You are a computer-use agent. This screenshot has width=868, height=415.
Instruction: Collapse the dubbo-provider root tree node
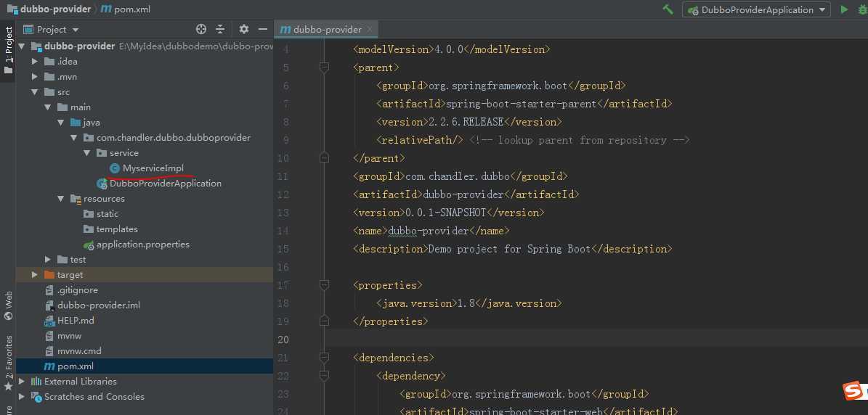[22, 46]
